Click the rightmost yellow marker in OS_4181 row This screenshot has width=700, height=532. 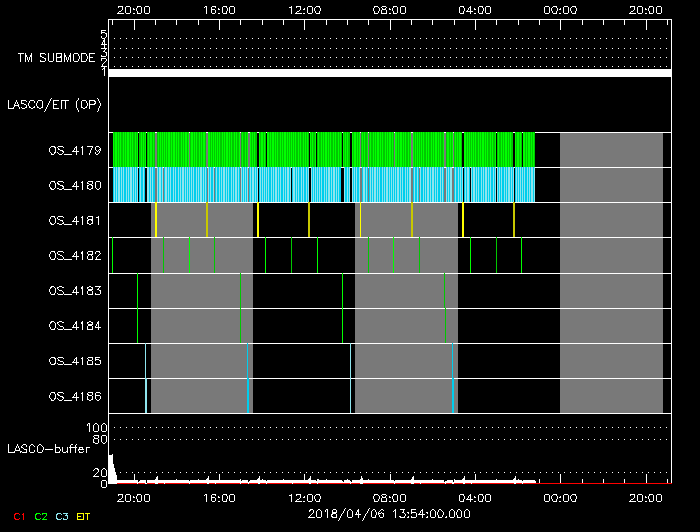pyautogui.click(x=514, y=220)
